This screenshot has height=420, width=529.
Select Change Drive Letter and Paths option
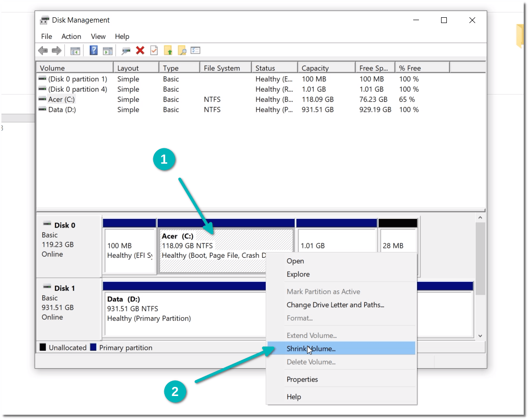(335, 305)
